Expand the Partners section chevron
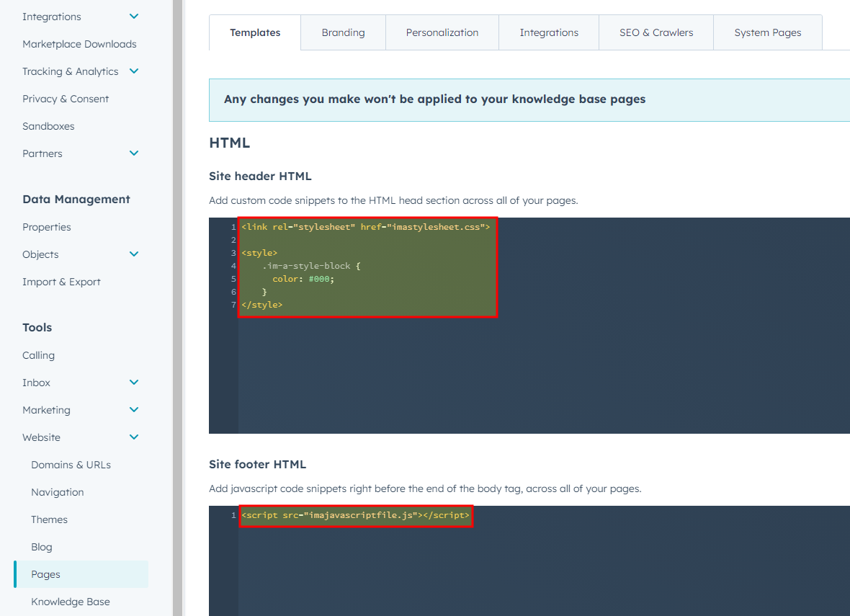The image size is (850, 616). (x=134, y=153)
